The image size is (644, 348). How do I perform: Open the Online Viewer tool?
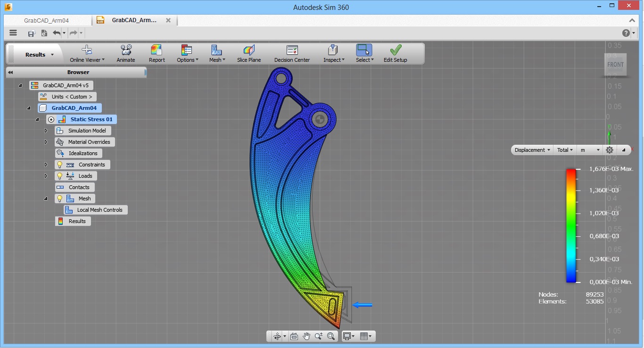tap(87, 54)
